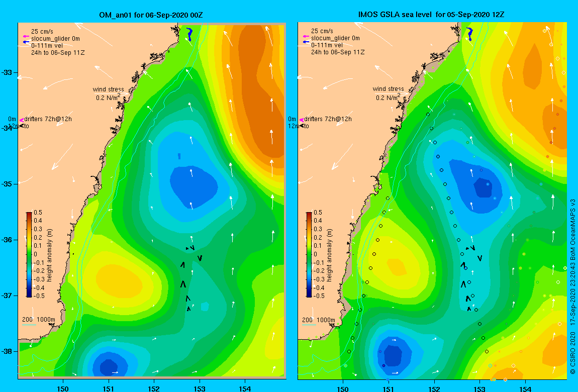Click the 150 longitude label under left map
The height and width of the screenshot is (392, 578).
63,388
